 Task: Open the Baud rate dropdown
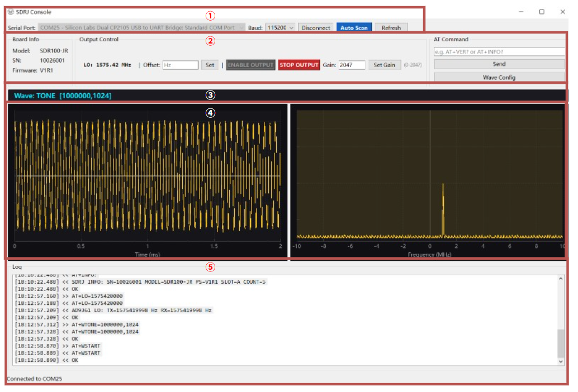point(280,27)
